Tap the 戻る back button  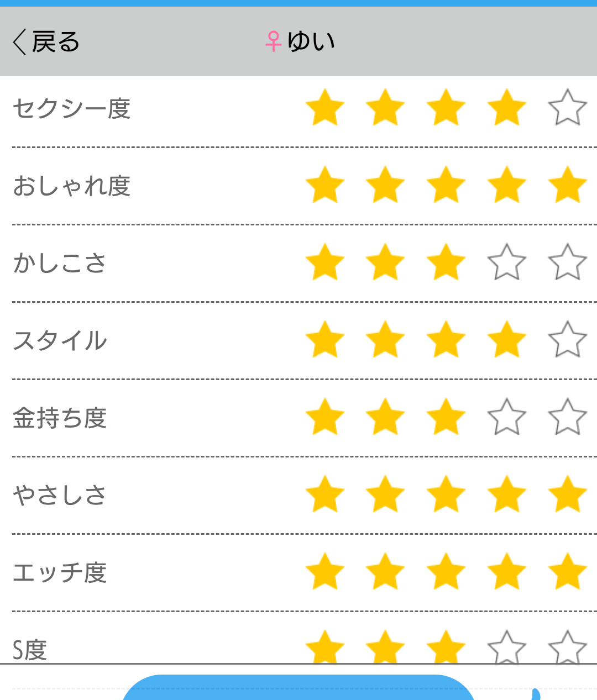pos(46,42)
